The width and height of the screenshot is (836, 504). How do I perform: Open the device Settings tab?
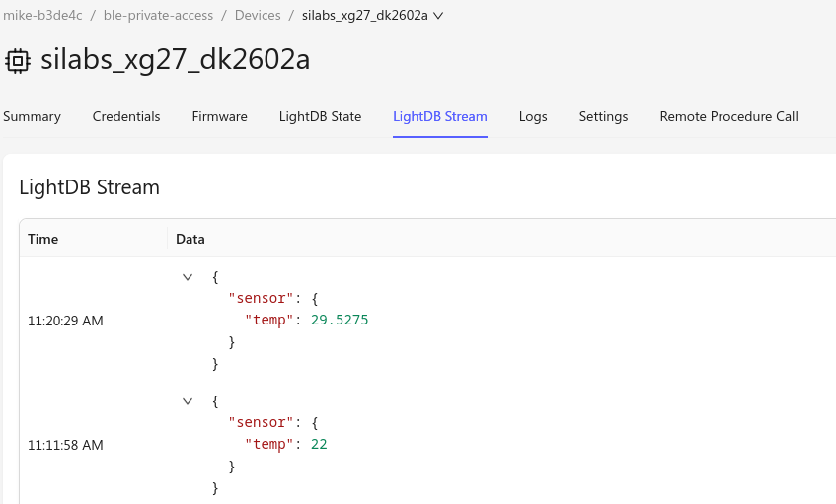tap(603, 116)
